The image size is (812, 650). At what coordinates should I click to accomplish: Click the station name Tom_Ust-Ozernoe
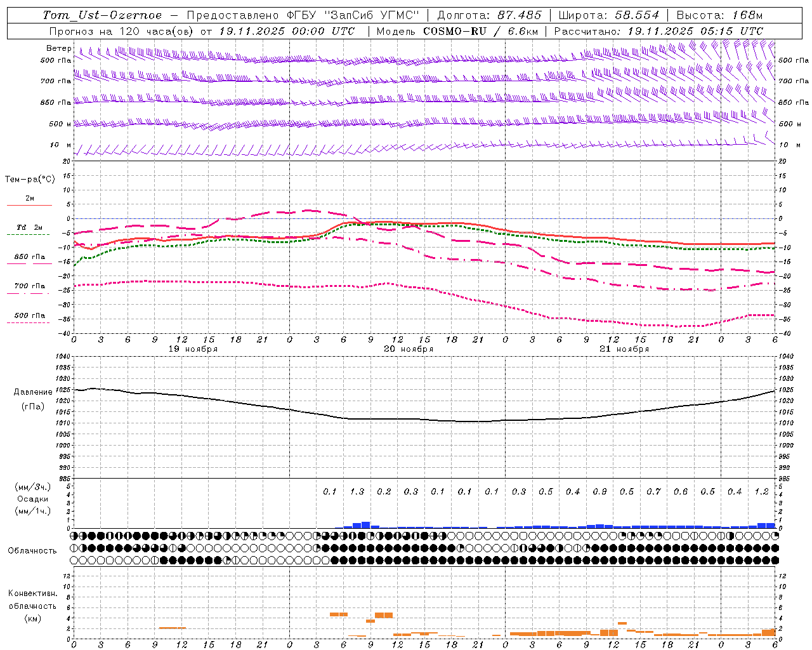pos(102,15)
